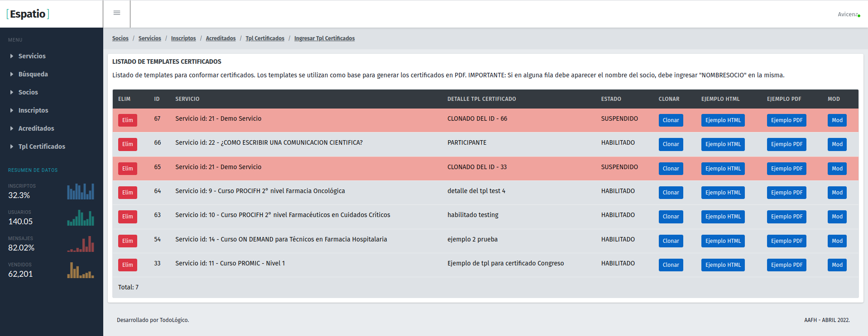Open Ejemplo PDF for template 33
Image resolution: width=868 pixels, height=336 pixels.
coord(786,265)
